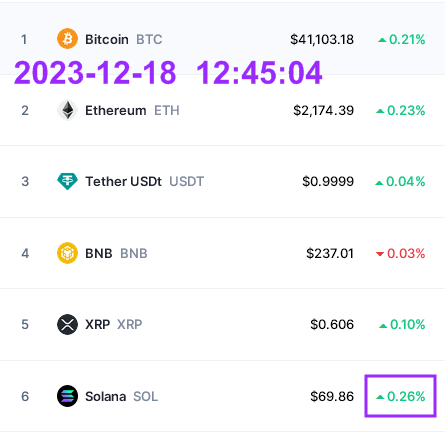Click the teal Tether USDt logo icon
The image size is (445, 433).
[67, 181]
